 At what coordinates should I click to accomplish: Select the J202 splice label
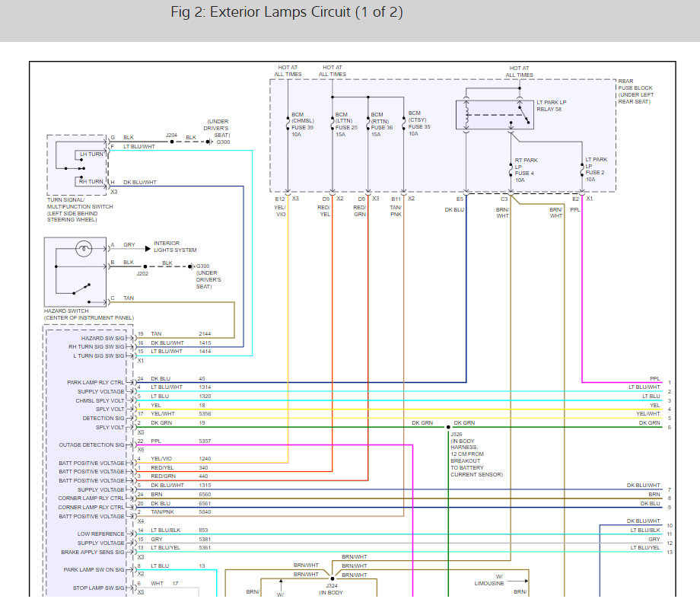coord(142,274)
